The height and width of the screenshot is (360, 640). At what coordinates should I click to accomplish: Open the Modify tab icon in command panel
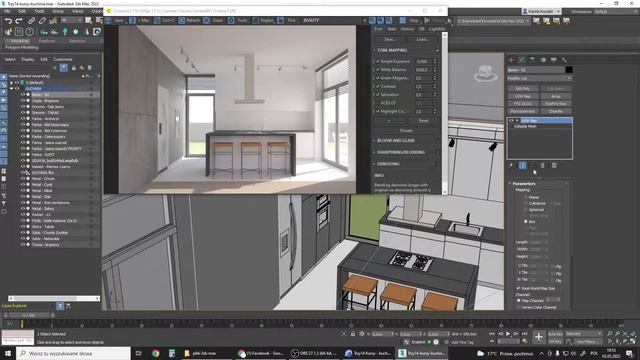coord(522,60)
